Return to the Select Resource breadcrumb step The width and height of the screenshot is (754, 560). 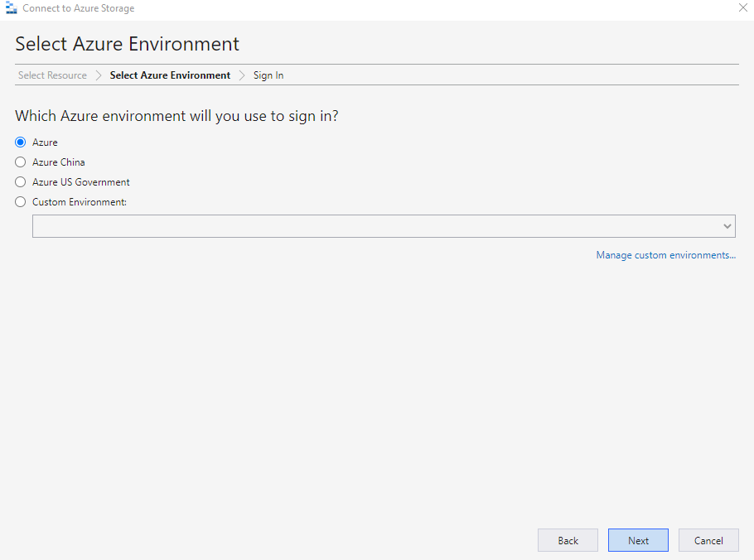tap(52, 75)
